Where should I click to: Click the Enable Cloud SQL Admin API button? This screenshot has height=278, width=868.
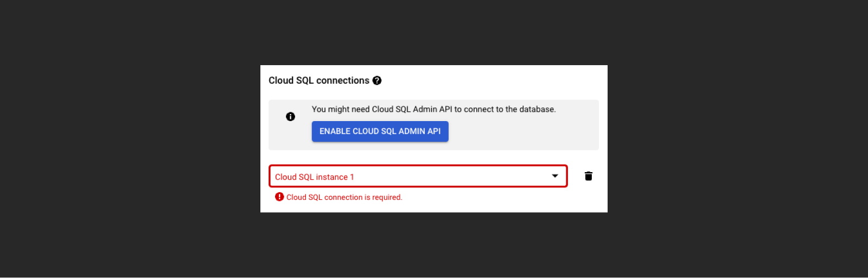[x=380, y=131]
